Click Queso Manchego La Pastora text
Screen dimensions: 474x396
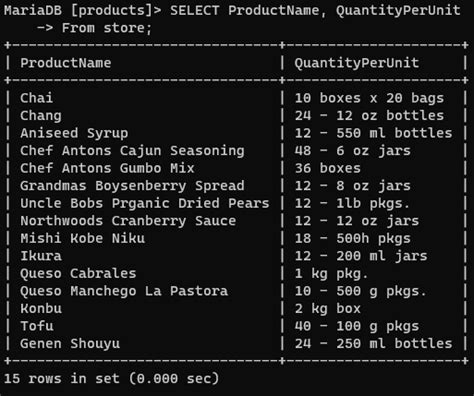(x=124, y=291)
